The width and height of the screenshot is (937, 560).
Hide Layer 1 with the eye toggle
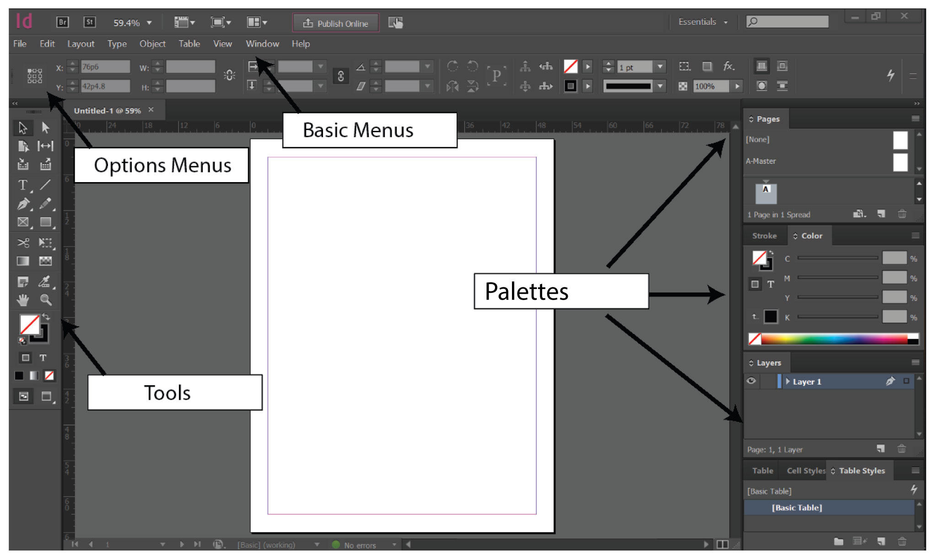(751, 381)
